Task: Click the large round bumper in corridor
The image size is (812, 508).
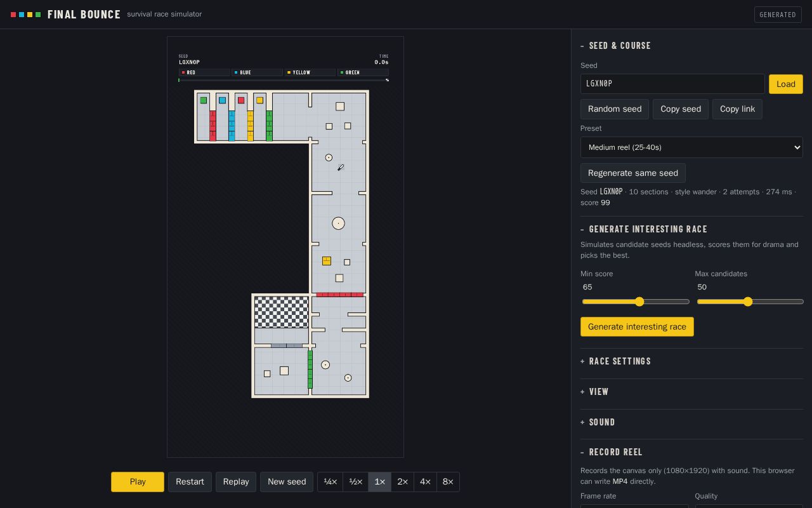Action: point(338,224)
